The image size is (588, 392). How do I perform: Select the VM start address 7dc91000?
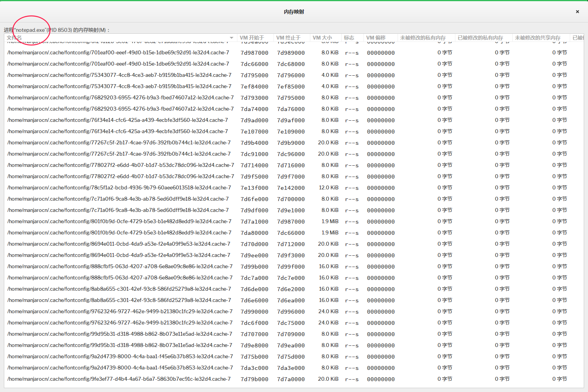point(254,154)
